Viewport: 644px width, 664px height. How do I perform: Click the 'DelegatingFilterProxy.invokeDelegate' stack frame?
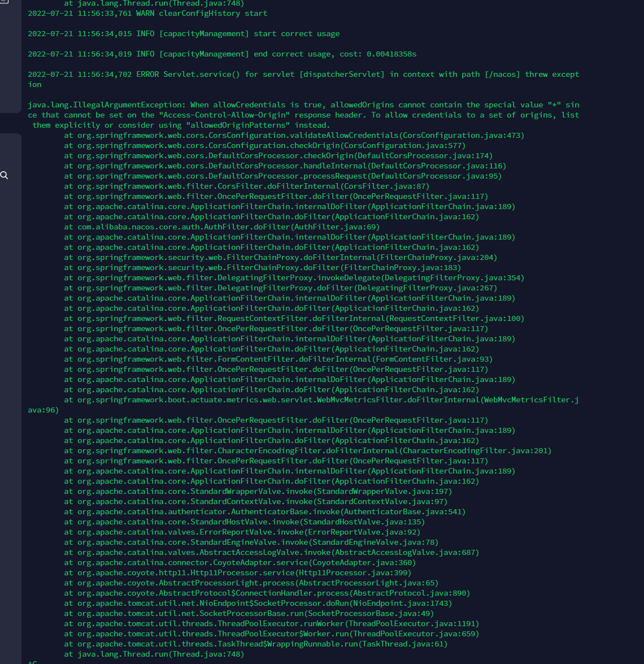(x=294, y=277)
